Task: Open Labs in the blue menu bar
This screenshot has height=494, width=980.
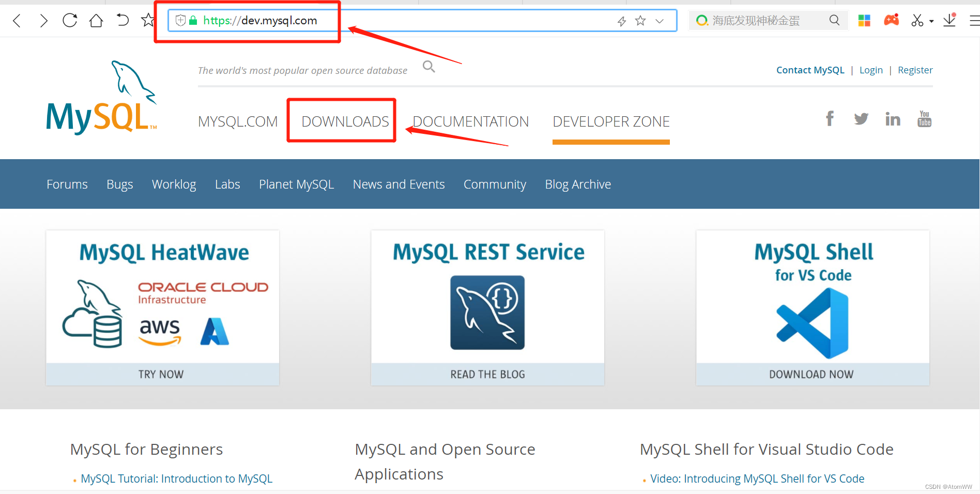Action: tap(227, 184)
